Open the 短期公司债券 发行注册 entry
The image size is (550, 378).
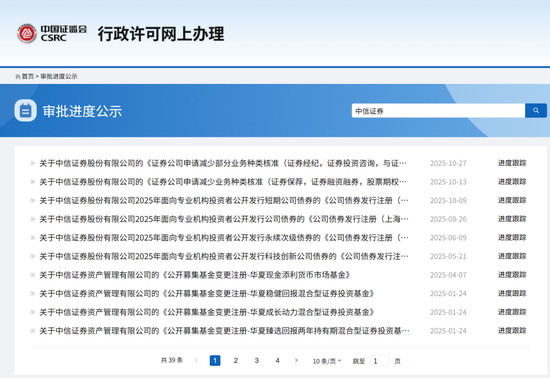tap(224, 200)
